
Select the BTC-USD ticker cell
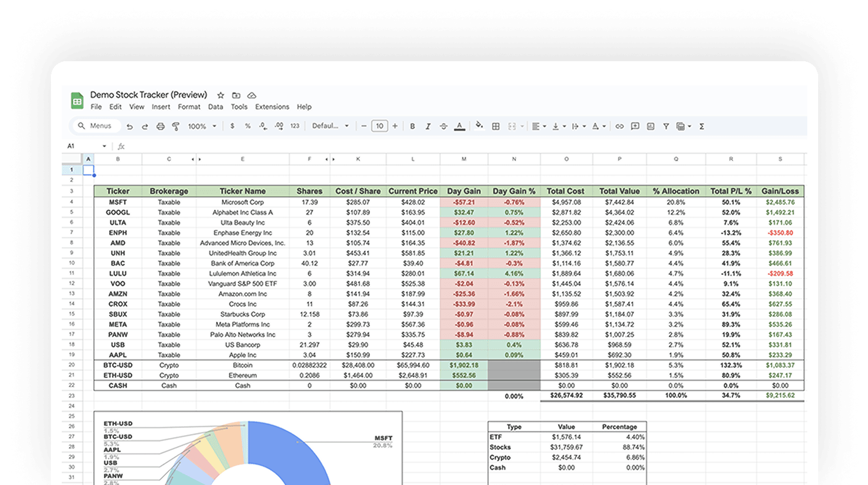pyautogui.click(x=118, y=365)
